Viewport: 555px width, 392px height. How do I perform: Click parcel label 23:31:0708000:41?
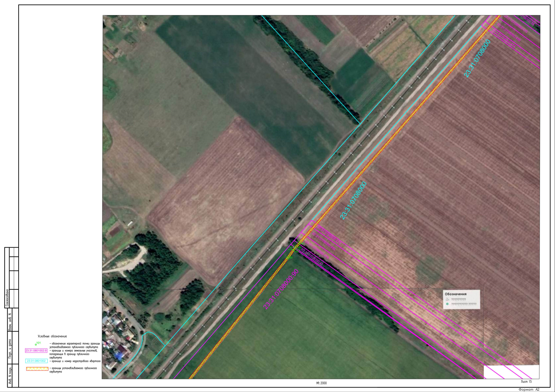312,257
